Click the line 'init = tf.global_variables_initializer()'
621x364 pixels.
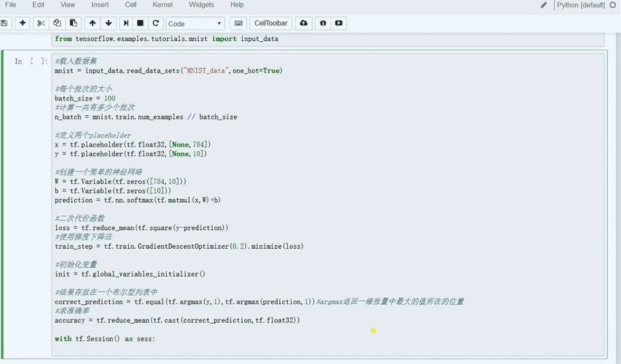point(130,274)
